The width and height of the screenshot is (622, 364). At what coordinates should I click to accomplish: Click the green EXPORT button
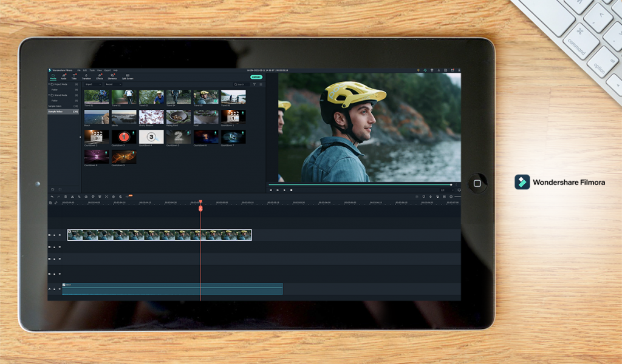(256, 77)
